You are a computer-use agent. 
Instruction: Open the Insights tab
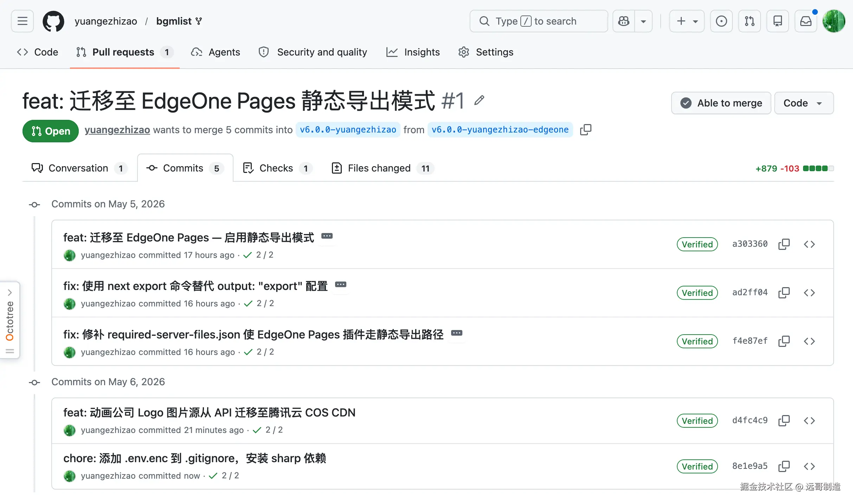point(413,52)
